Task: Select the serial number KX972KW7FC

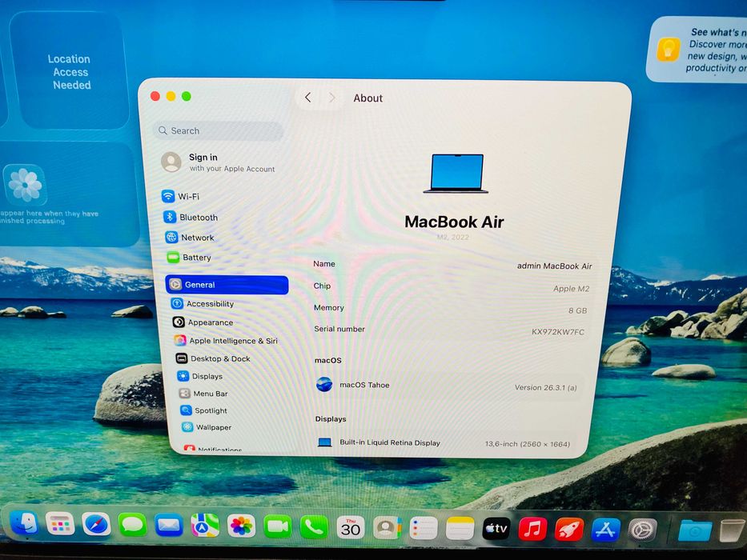Action: click(558, 332)
